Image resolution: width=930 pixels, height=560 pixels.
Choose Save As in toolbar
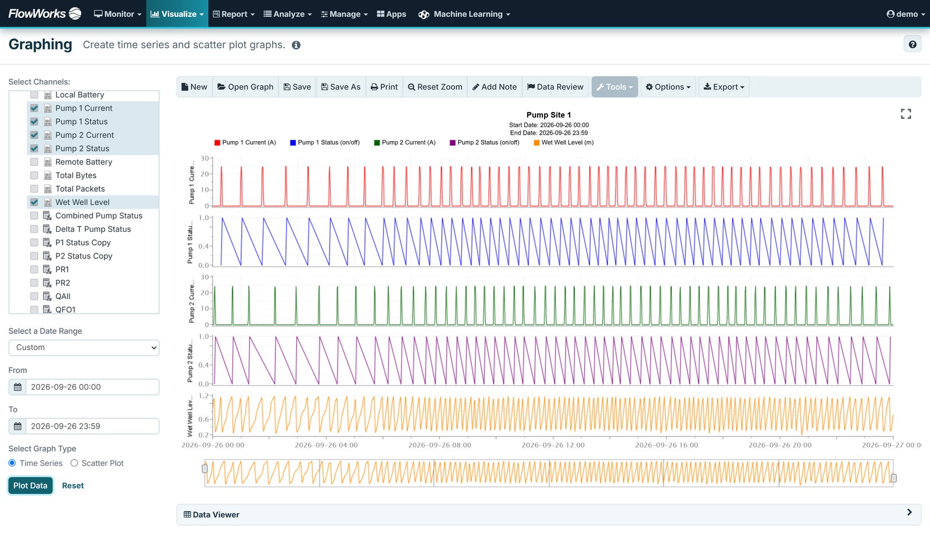tap(341, 87)
